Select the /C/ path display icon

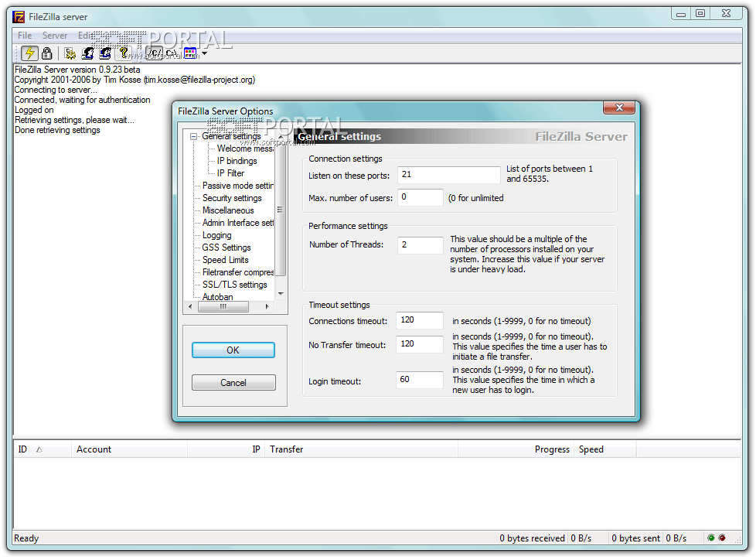point(155,53)
